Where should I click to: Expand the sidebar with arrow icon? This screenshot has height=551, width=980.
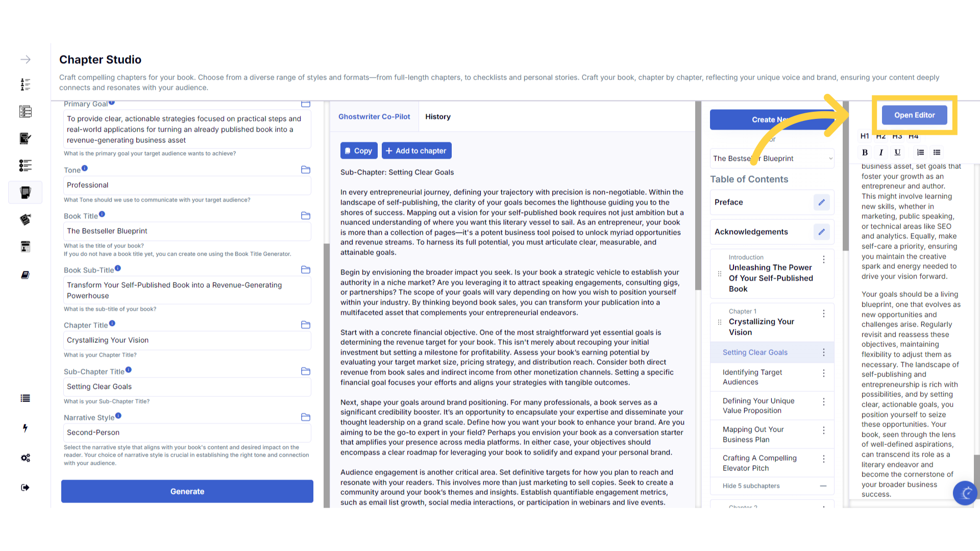point(25,60)
